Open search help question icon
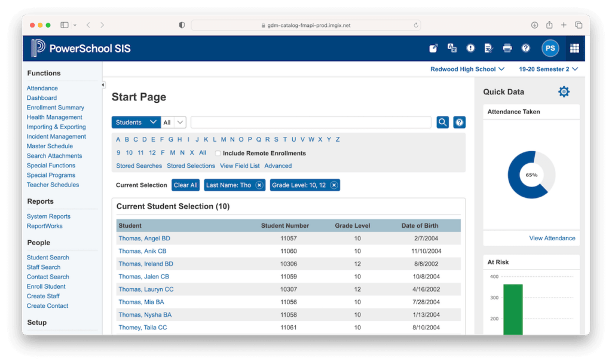The image size is (612, 364). pos(460,122)
